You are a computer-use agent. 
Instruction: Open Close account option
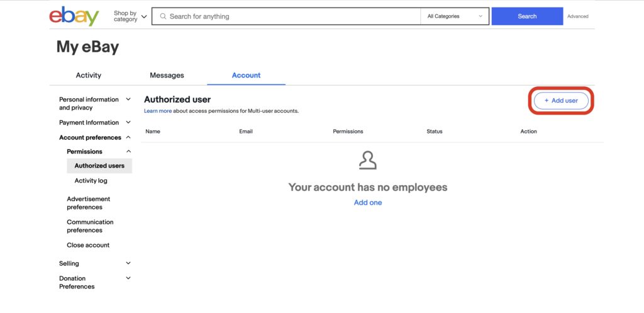tap(88, 245)
